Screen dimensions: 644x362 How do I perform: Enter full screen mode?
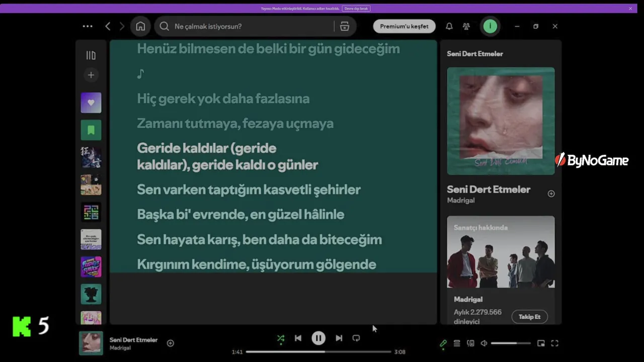pos(554,343)
